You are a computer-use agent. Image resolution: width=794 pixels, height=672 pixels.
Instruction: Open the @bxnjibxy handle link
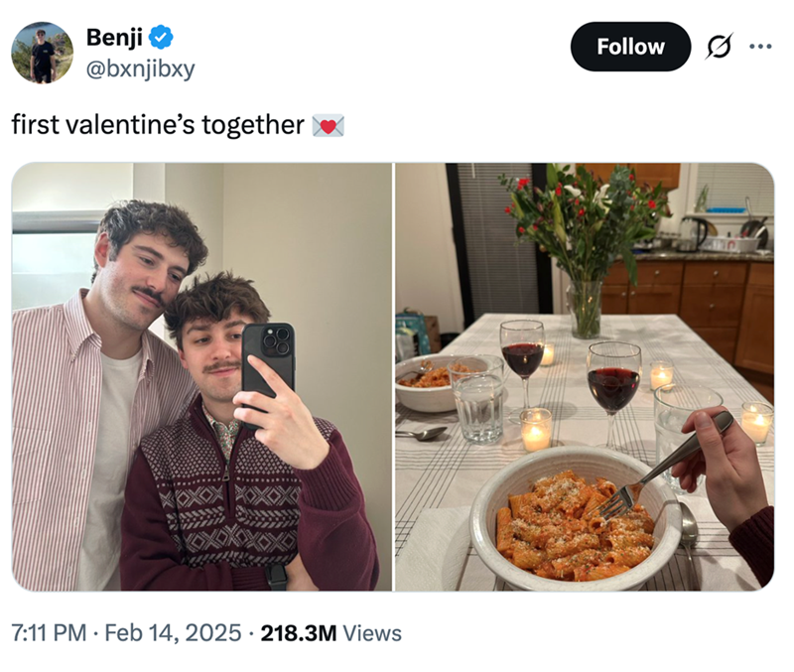click(140, 68)
